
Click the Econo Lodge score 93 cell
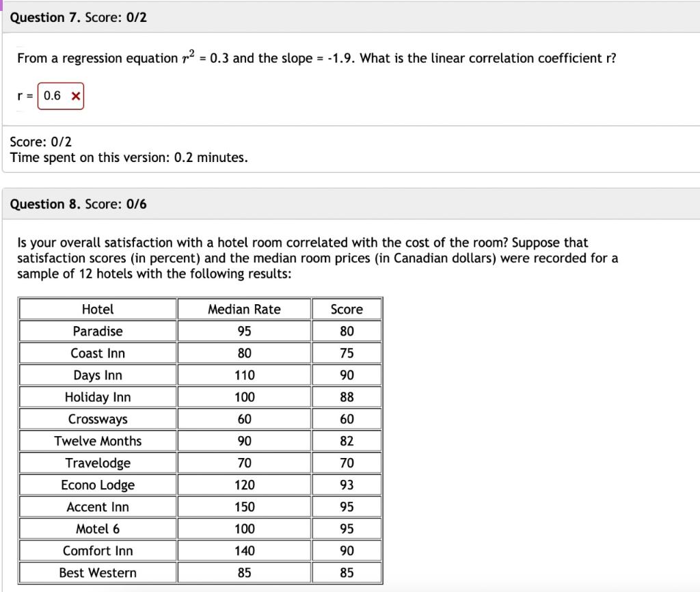(x=347, y=485)
